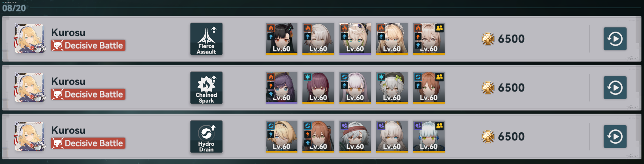Click the Decisive Battle tag in first row
The height and width of the screenshot is (164, 644).
tap(88, 45)
